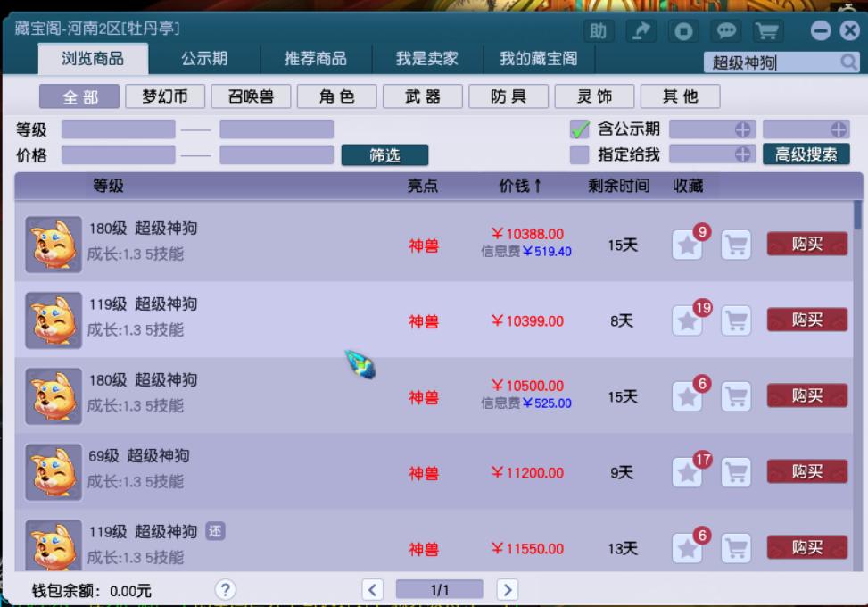Click the 69级 超级神狗 pet thumbnail
Screen dimensions: 868x607
(54, 471)
